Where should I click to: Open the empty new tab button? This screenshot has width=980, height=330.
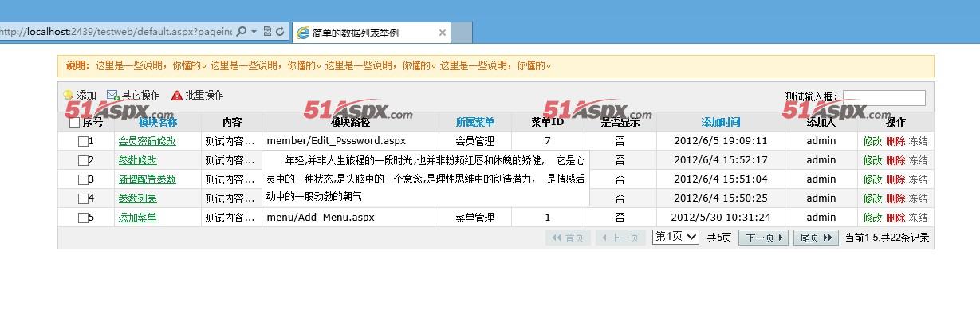click(462, 33)
